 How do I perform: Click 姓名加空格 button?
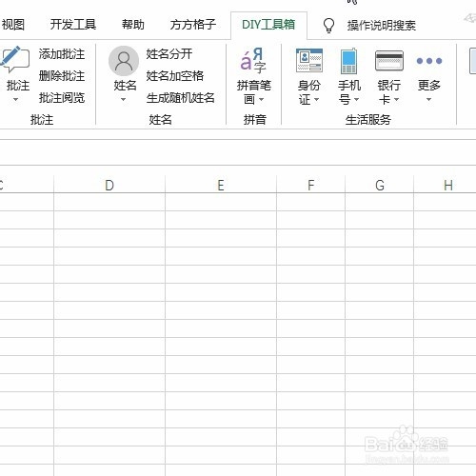point(175,76)
